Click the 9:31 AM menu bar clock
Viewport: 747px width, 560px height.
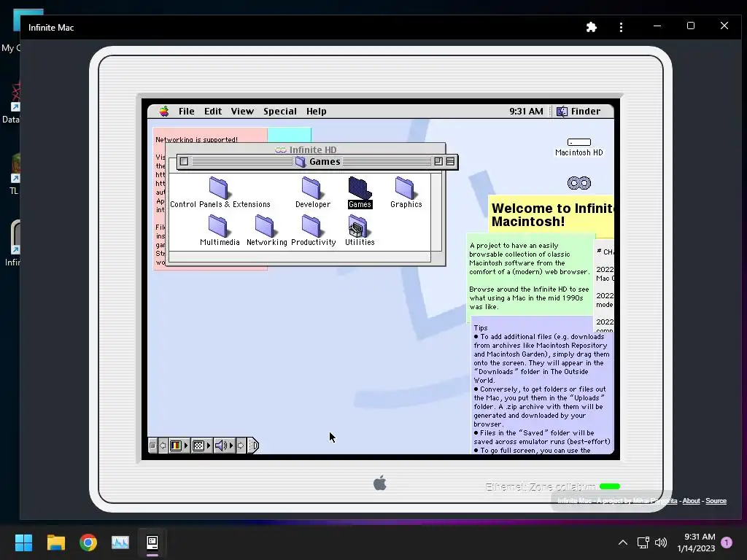(x=526, y=112)
